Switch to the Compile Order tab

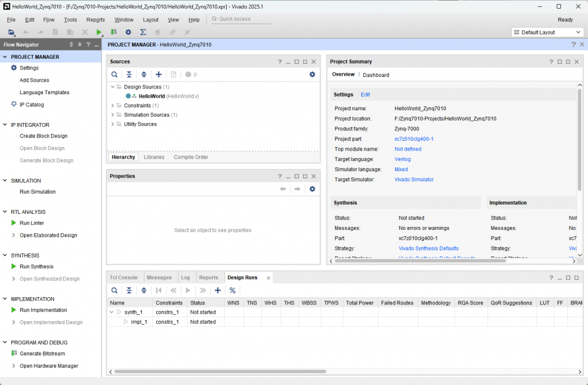(191, 157)
